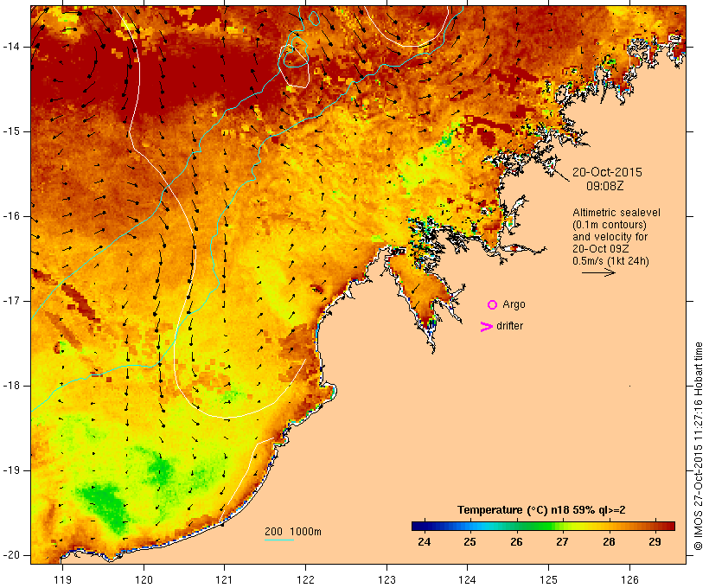Click the 'Argo' legend label
This screenshot has height=588, width=709.
pos(514,304)
